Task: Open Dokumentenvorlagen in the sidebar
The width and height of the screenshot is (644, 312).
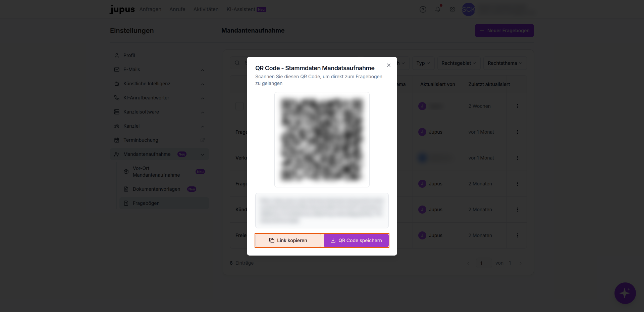Action: [164, 189]
